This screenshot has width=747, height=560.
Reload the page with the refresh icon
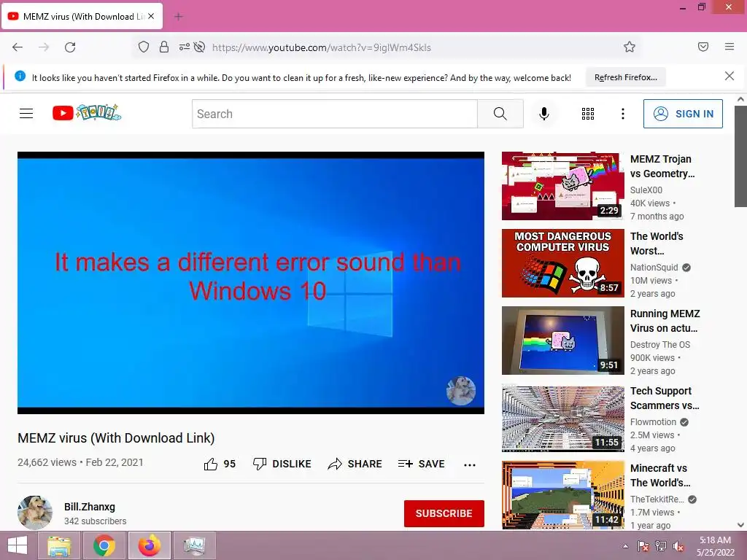click(70, 47)
